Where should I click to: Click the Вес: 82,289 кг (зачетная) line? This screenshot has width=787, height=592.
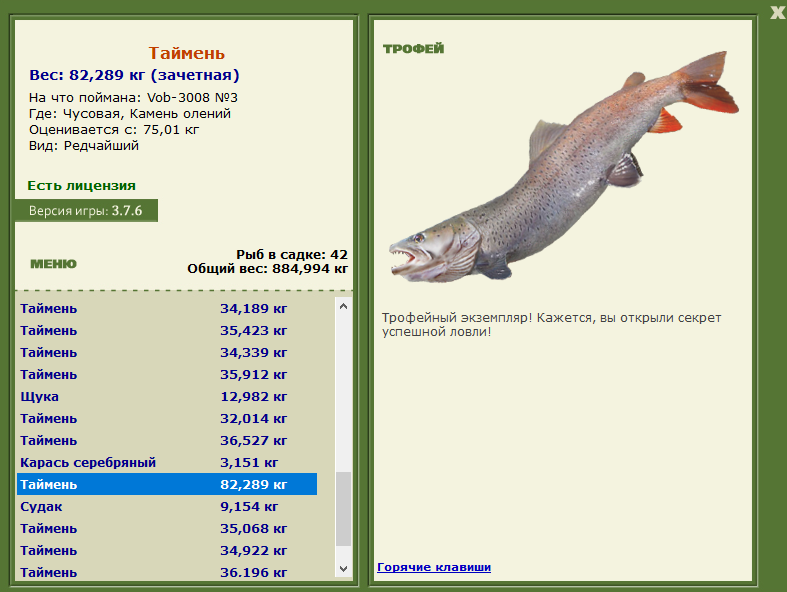pyautogui.click(x=134, y=75)
